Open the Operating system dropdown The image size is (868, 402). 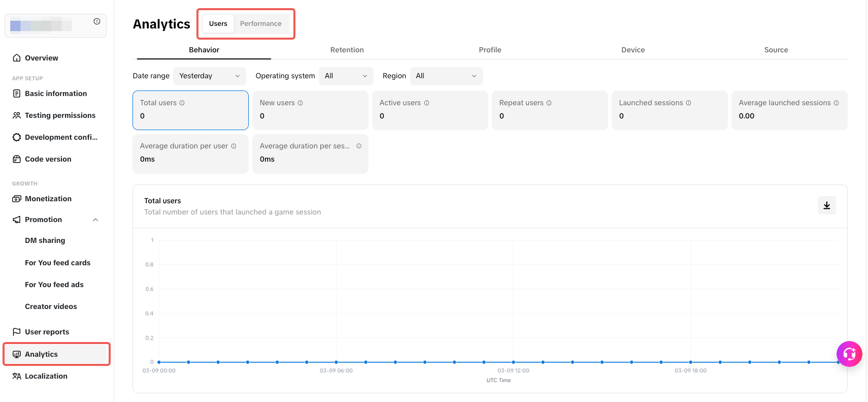pyautogui.click(x=346, y=76)
